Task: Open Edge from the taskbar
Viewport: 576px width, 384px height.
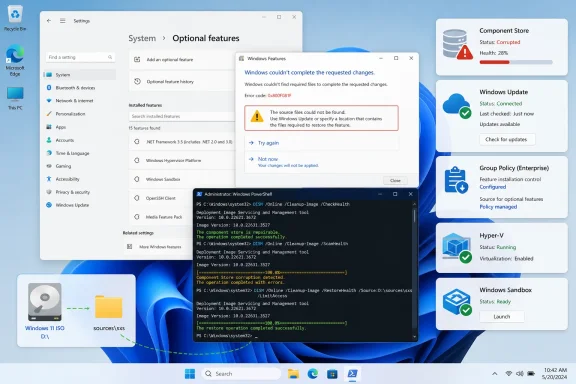Action: coord(313,374)
